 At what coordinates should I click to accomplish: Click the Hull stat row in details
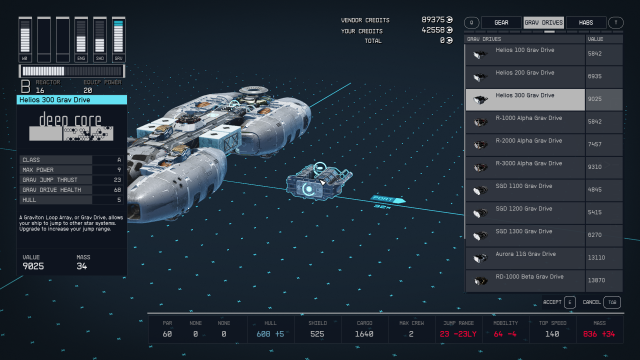pos(71,200)
